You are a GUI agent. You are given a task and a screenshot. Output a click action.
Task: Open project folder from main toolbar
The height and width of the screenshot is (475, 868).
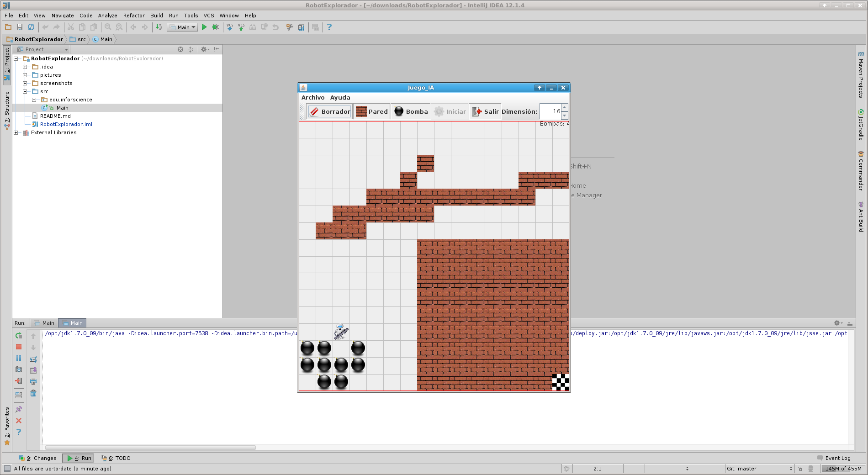tap(8, 27)
